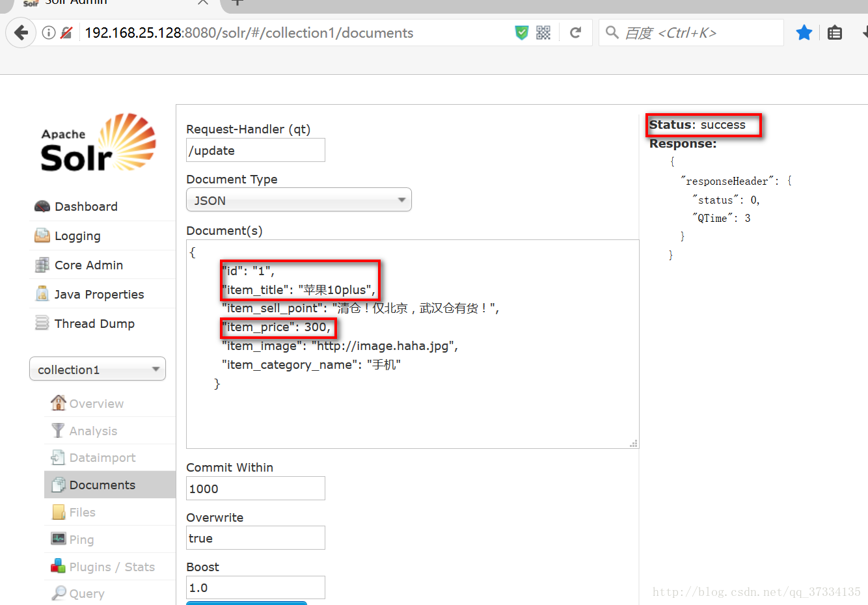Click the Thread Dump icon
Screen dimensions: 868x605
(x=42, y=323)
